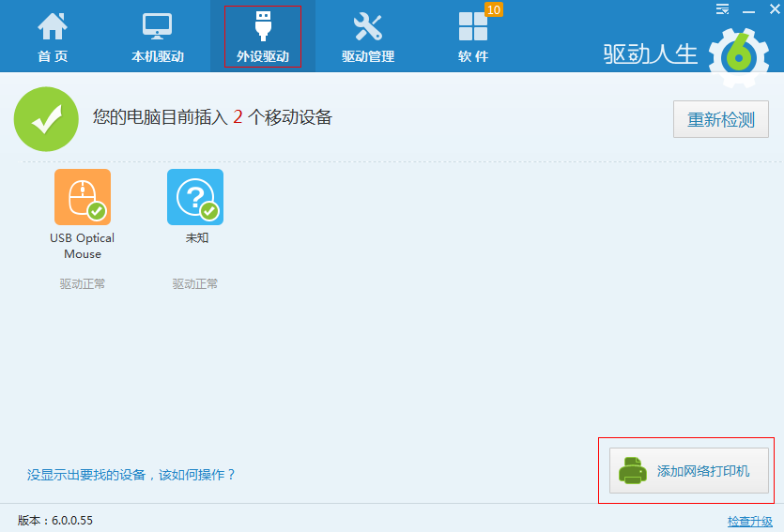
Task: Go to the 首页 home tab
Action: 53,38
